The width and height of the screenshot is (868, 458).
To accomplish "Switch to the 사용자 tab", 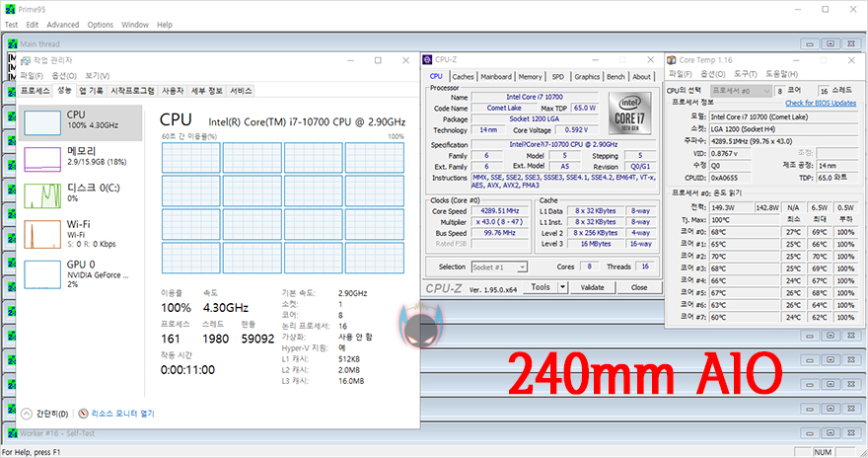I will [x=173, y=91].
